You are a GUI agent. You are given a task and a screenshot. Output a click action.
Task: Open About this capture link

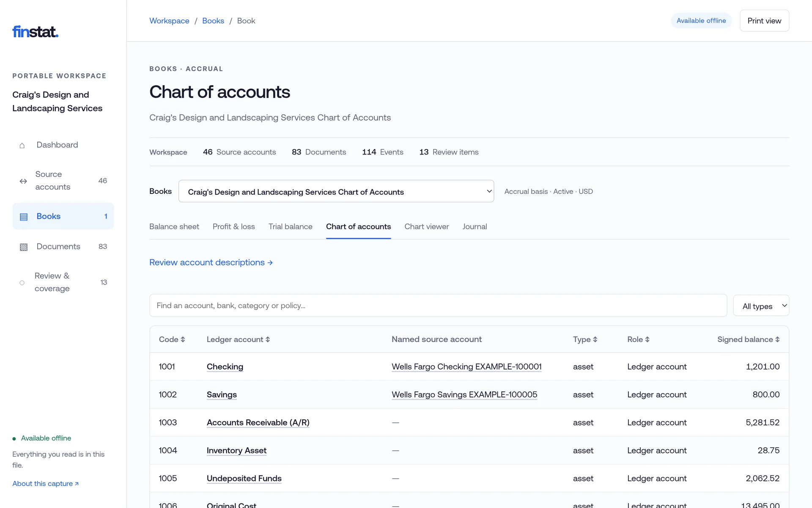tap(45, 483)
